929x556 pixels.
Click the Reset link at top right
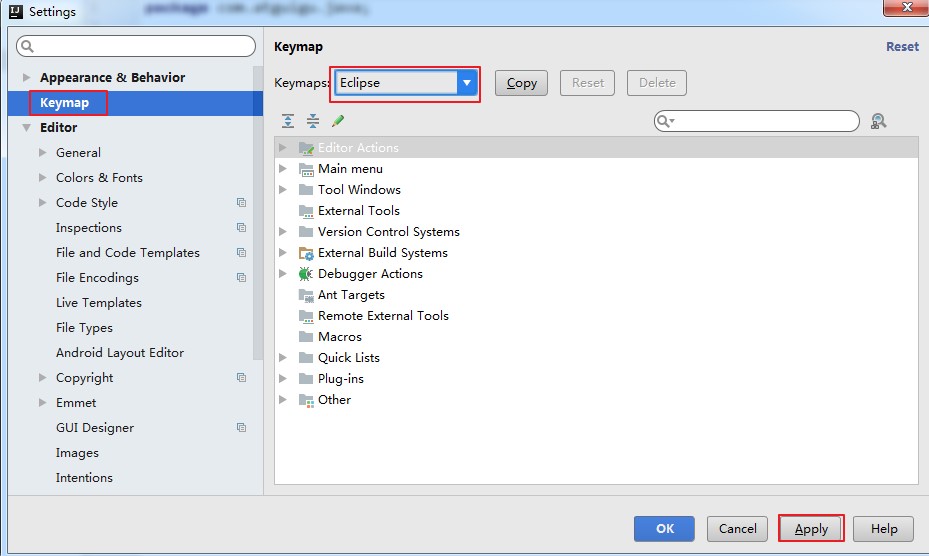click(901, 47)
